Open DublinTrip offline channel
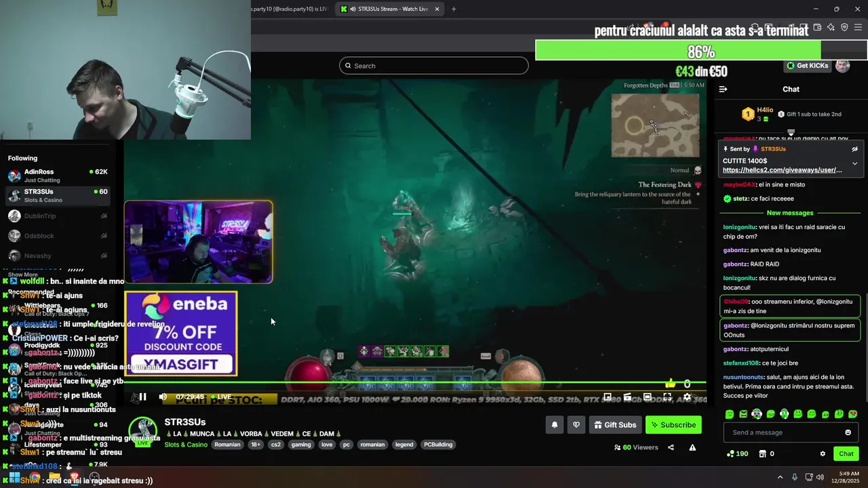Image resolution: width=868 pixels, height=488 pixels. click(58, 216)
